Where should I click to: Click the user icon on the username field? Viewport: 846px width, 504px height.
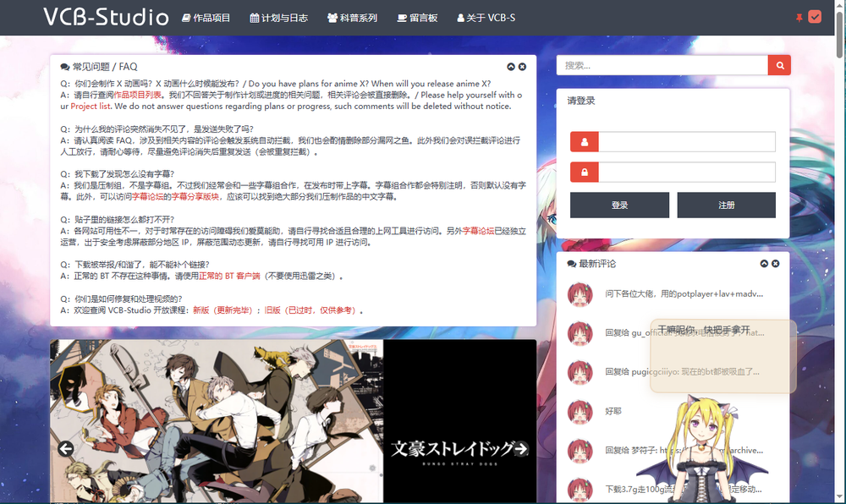[584, 141]
